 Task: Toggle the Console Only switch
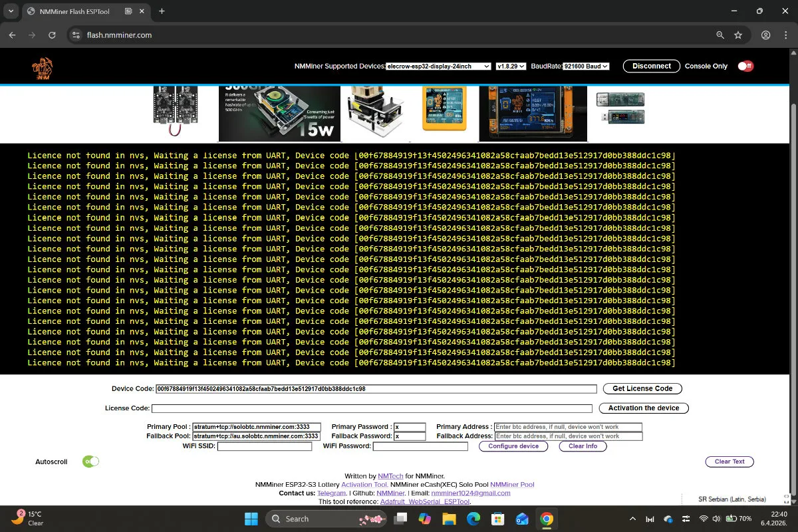[x=745, y=66]
